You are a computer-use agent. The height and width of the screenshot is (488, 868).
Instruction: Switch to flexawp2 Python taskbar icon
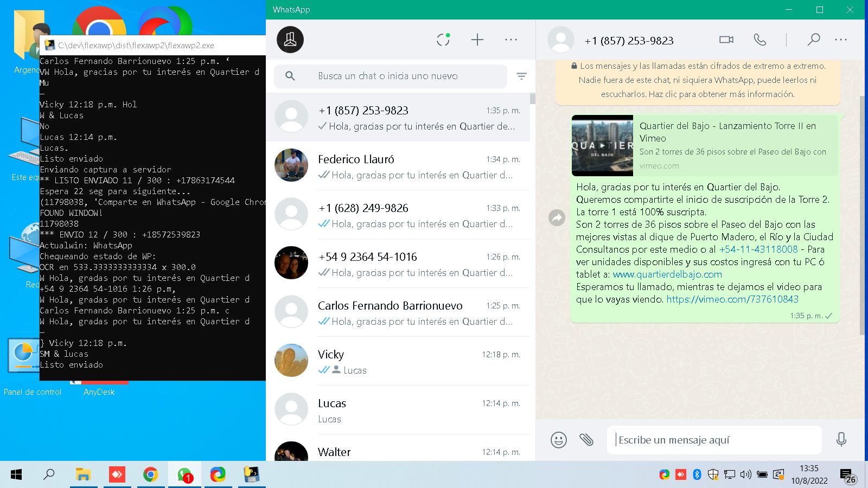(x=252, y=475)
